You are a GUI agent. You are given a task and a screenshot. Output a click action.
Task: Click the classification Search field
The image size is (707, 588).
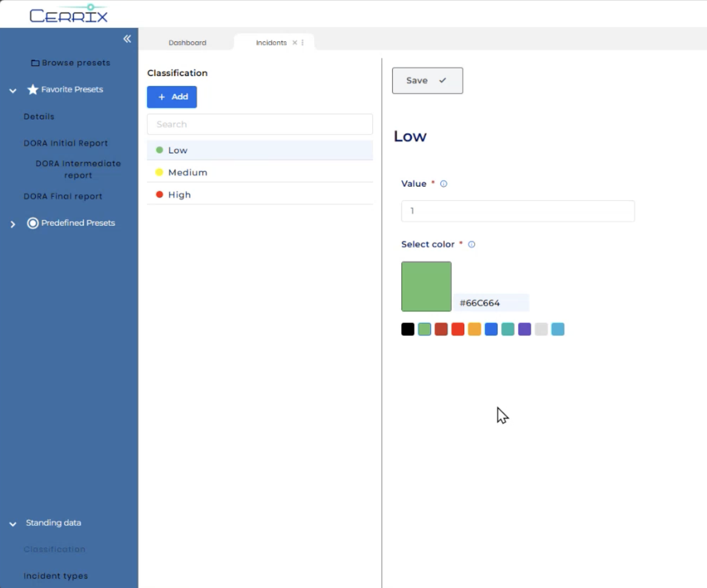tap(260, 124)
